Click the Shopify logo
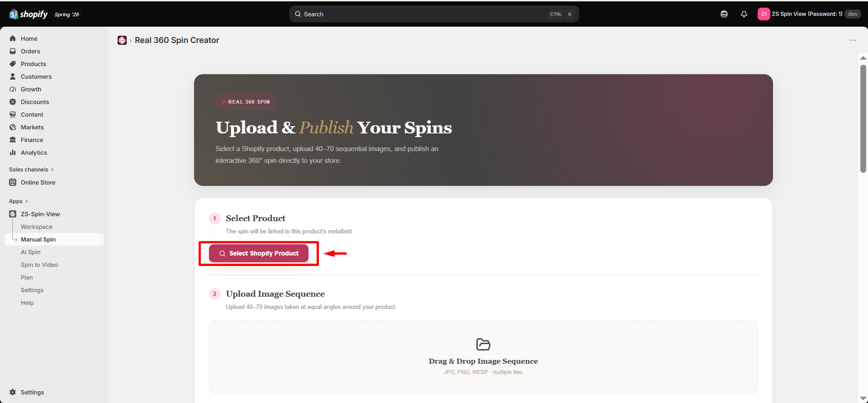Screen dimensions: 868x403 28,14
